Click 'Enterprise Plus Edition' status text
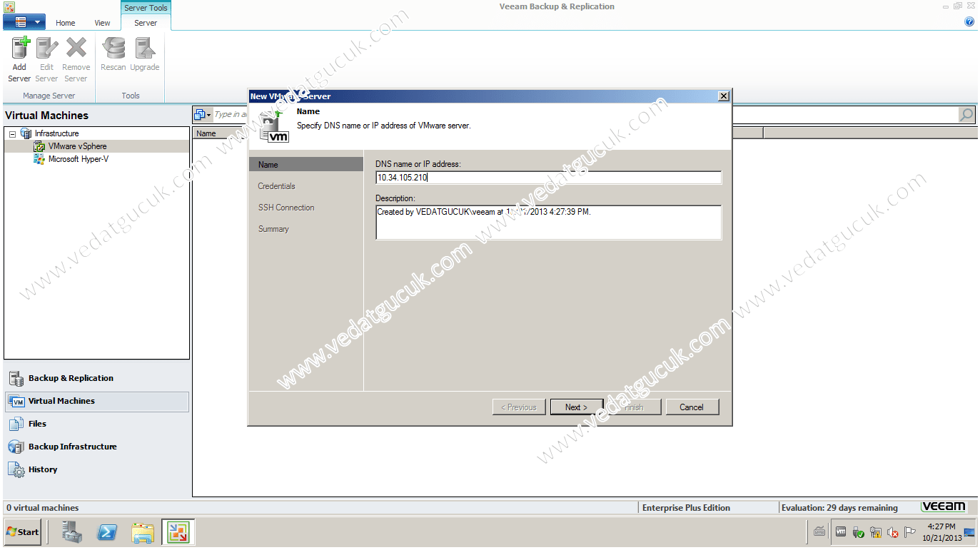This screenshot has width=980, height=550. 686,508
